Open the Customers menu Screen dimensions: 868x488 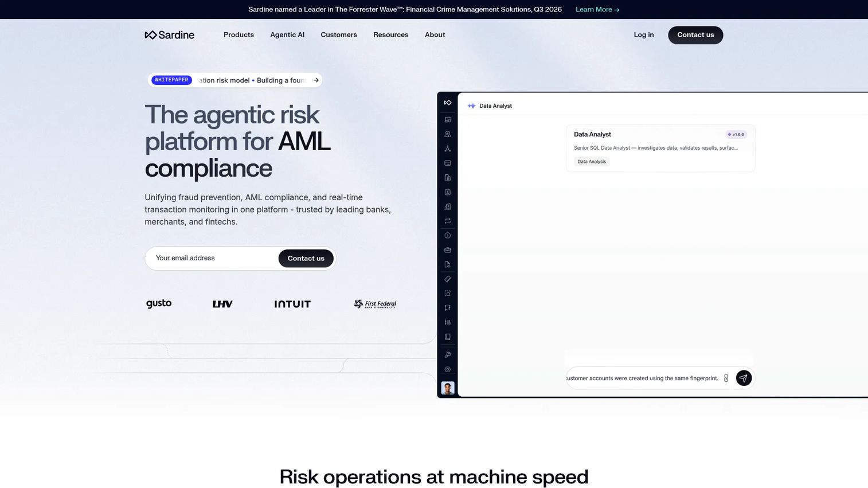pos(339,35)
